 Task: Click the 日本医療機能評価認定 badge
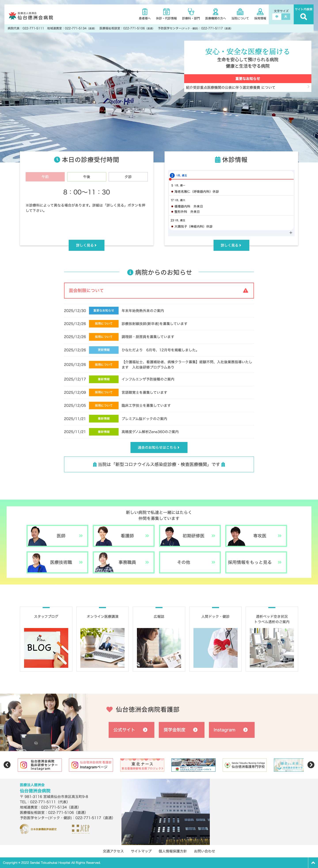tap(38, 829)
